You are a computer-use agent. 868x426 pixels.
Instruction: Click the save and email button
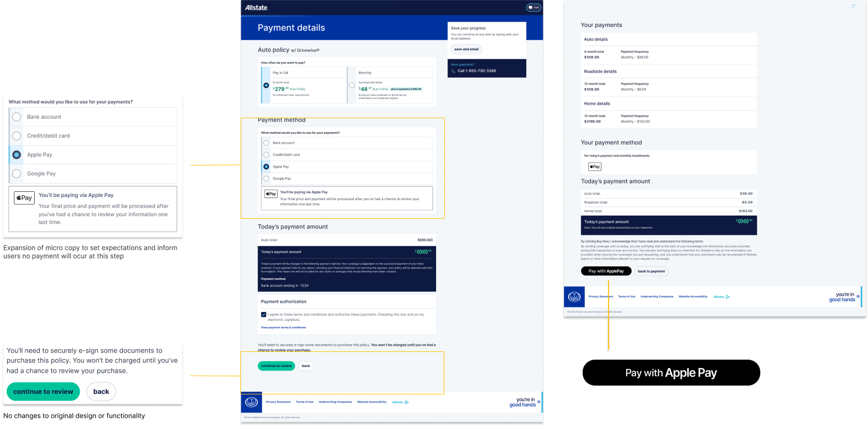tap(466, 49)
